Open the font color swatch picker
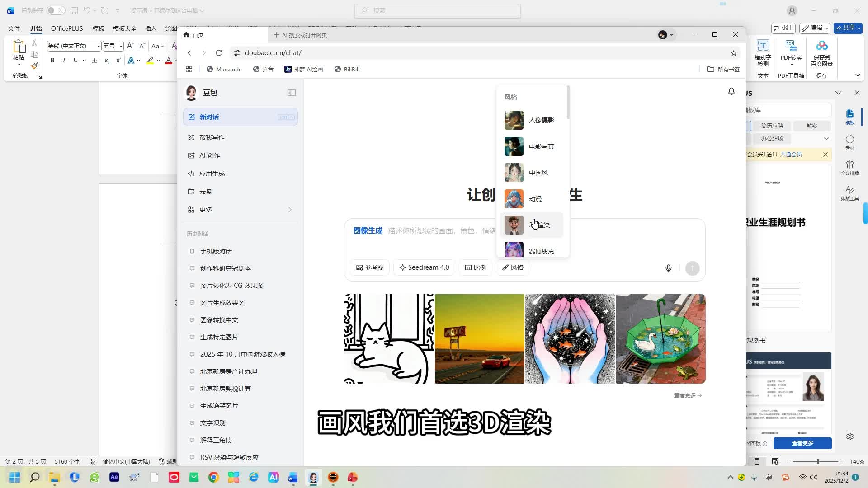The height and width of the screenshot is (488, 868). point(168,60)
